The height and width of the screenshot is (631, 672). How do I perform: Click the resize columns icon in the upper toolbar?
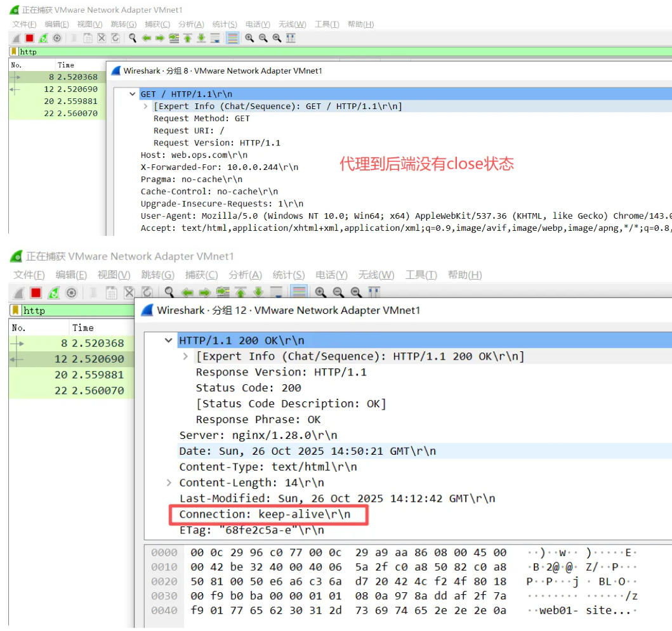click(291, 38)
